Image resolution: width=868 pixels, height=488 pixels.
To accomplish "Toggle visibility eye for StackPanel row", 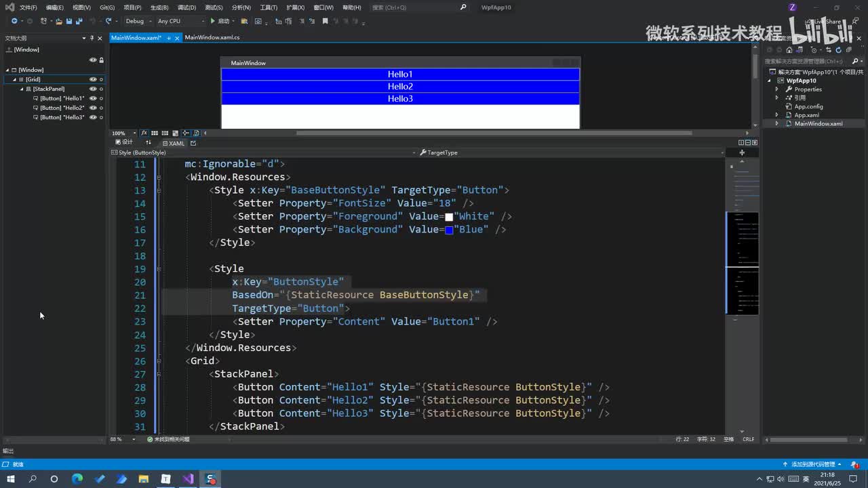I will click(93, 89).
